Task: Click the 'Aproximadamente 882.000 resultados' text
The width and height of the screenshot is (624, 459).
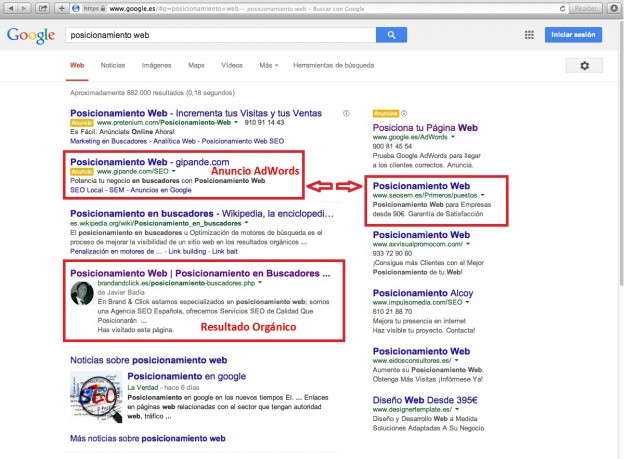Action: tap(152, 93)
